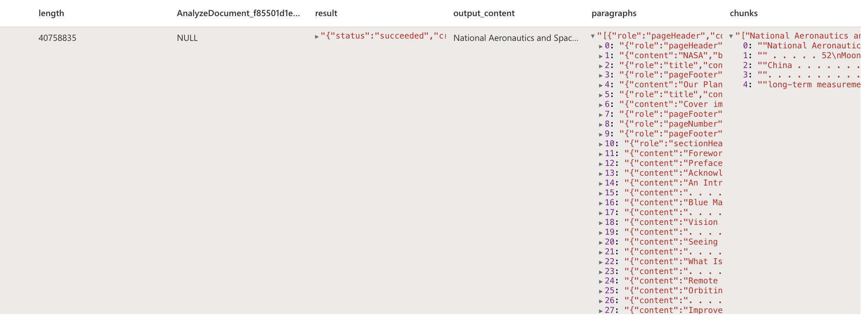Click the NULL cell value
Image resolution: width=868 pixels, height=320 pixels.
click(187, 38)
